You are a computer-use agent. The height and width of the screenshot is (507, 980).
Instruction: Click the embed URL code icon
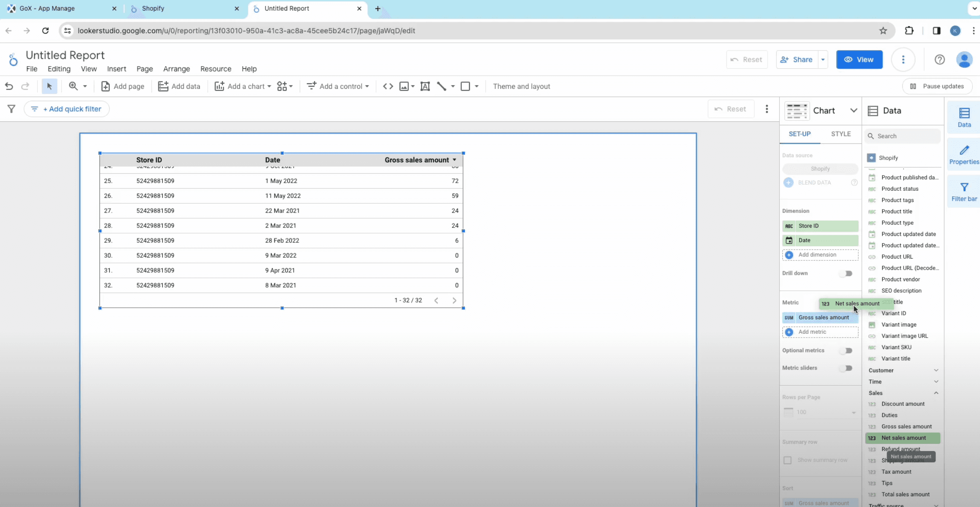(388, 86)
